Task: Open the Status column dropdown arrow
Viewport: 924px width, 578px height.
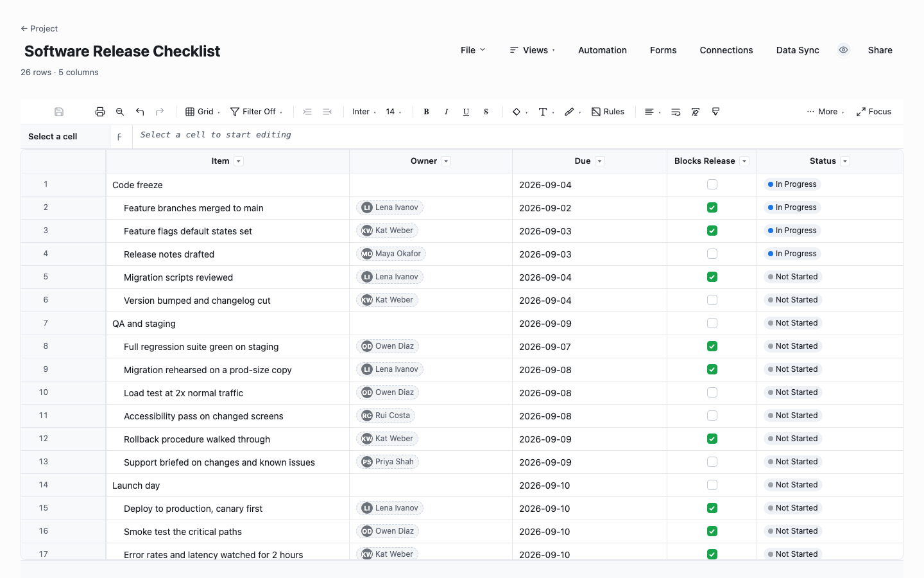Action: tap(845, 161)
